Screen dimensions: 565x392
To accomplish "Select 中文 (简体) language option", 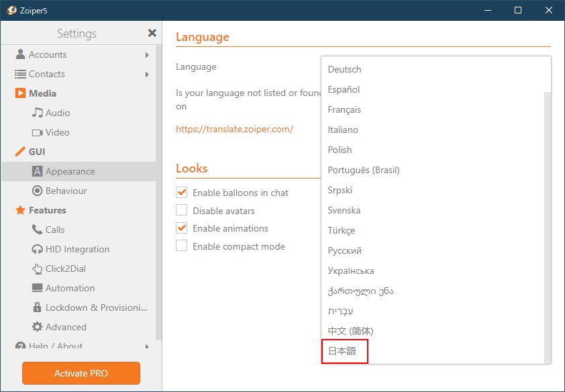I will [432, 331].
